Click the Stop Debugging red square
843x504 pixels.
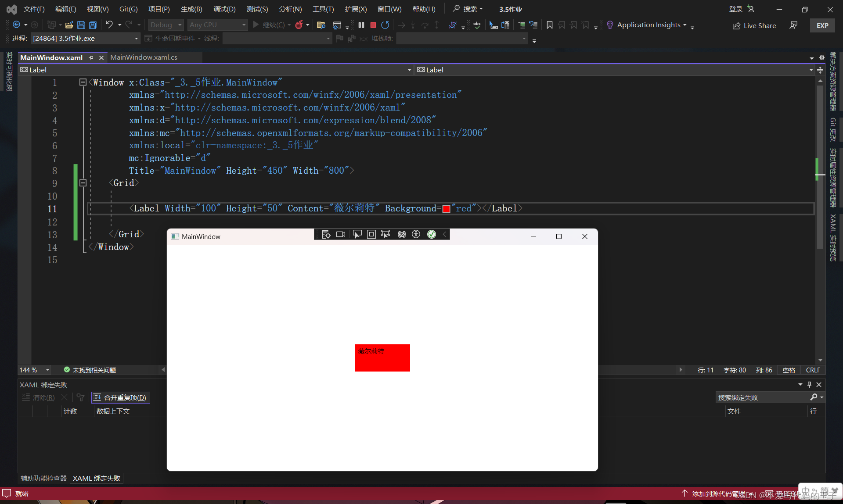373,25
